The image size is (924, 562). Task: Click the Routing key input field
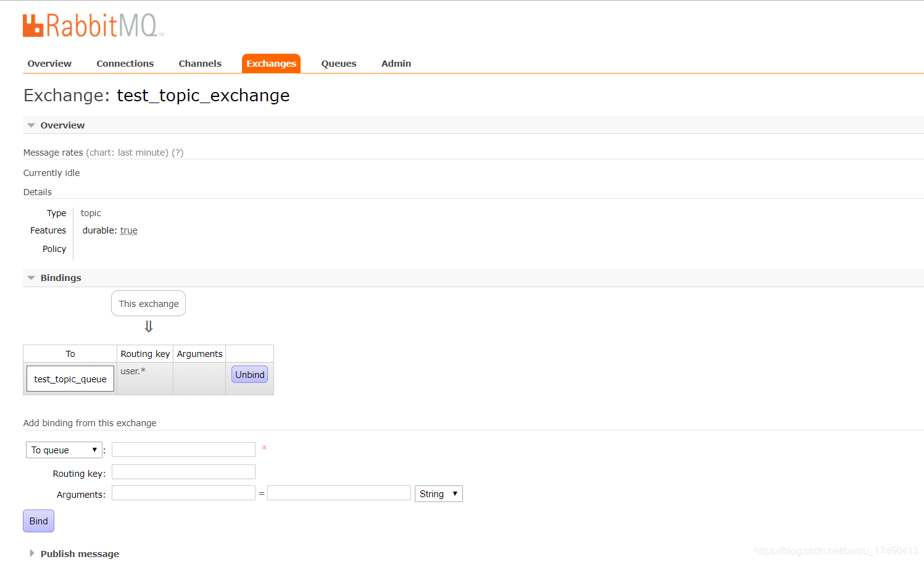pos(183,472)
